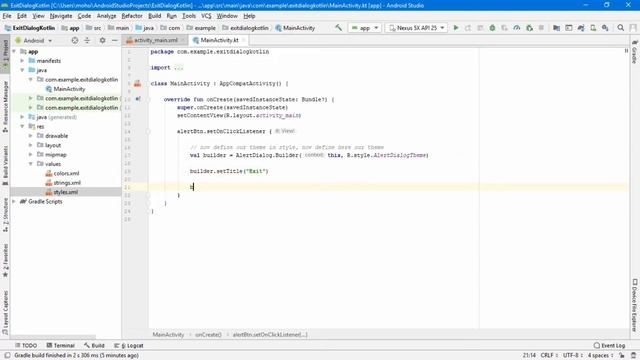Expand the mipmap folder arrow
Viewport: 640px width, 360px height.
[x=31, y=155]
